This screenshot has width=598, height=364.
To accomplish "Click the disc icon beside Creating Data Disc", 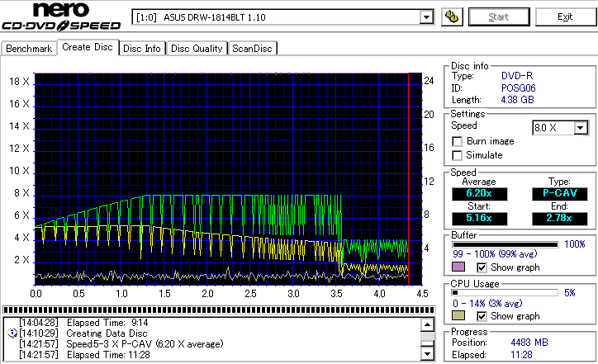I will (x=12, y=333).
